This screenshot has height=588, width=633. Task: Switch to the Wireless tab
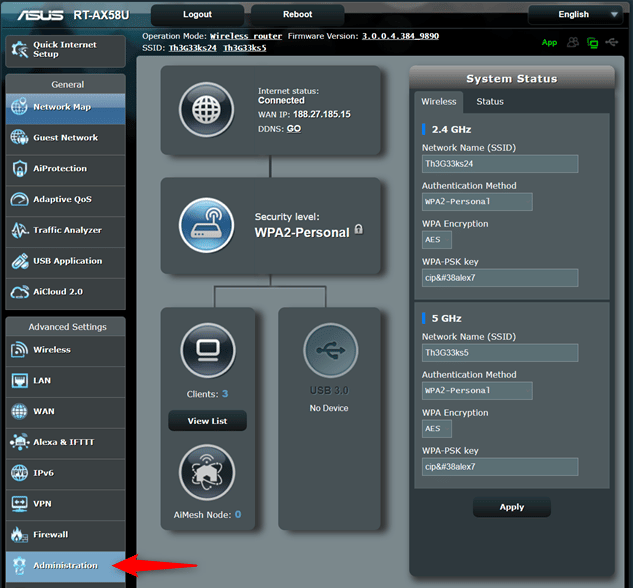click(439, 102)
